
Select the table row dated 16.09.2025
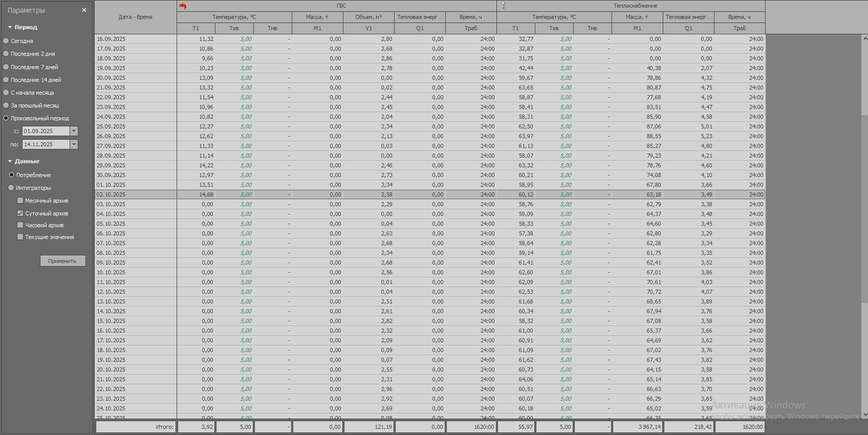[136, 39]
